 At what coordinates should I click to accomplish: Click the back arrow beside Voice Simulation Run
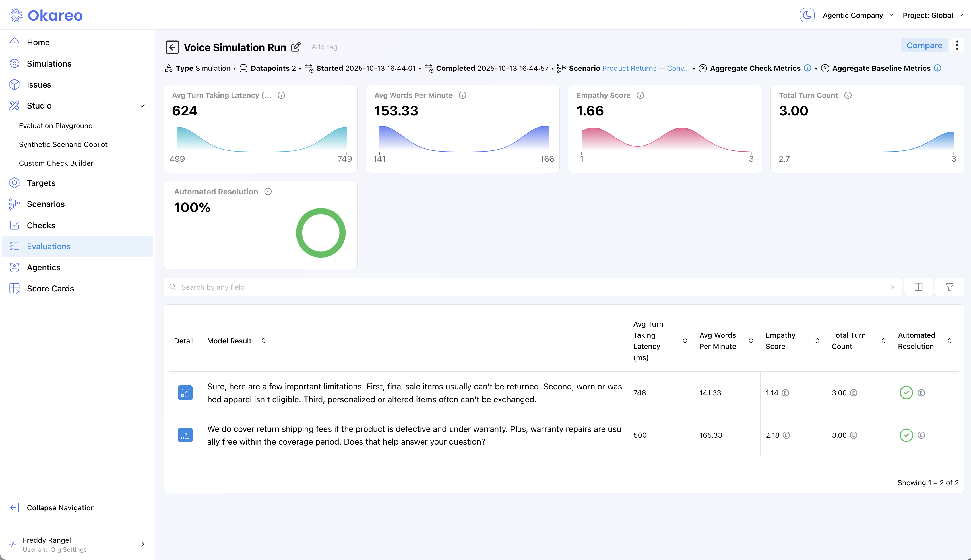point(172,47)
